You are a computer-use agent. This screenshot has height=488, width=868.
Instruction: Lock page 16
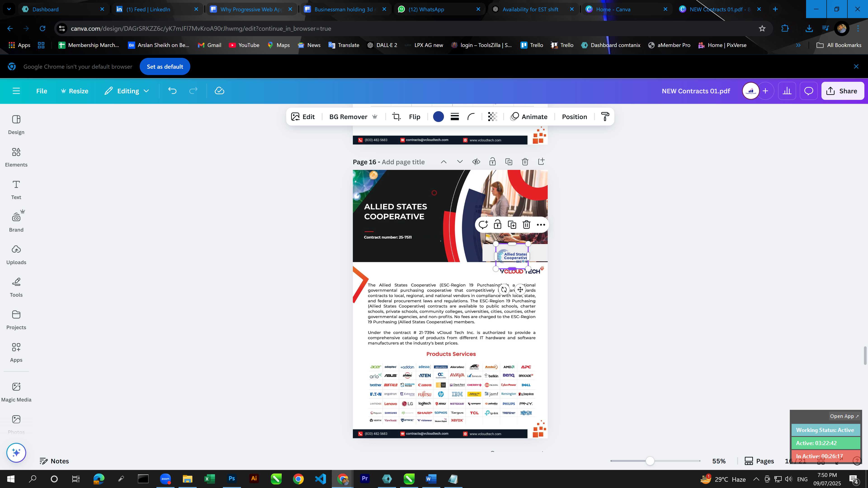pyautogui.click(x=492, y=162)
